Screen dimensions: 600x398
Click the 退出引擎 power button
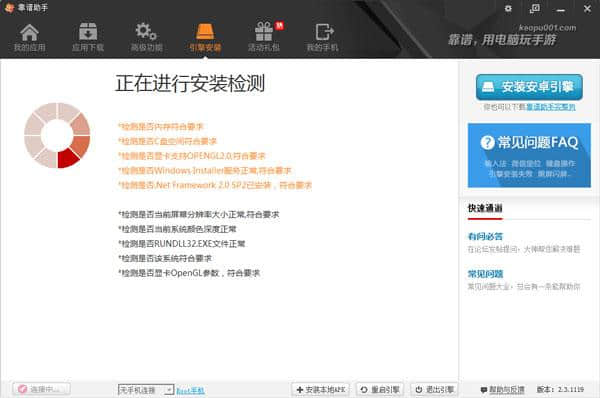click(435, 390)
